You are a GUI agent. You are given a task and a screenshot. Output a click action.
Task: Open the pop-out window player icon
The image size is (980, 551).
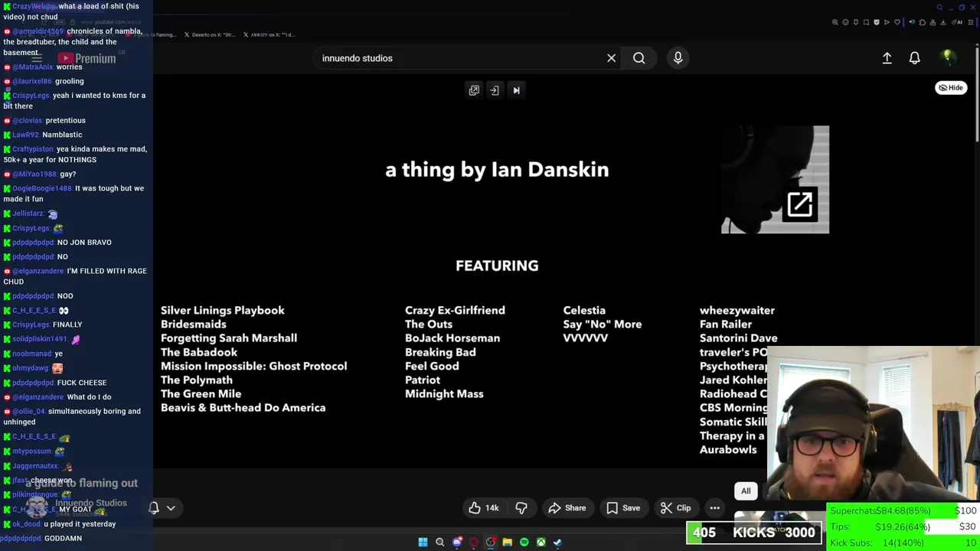coord(474,90)
